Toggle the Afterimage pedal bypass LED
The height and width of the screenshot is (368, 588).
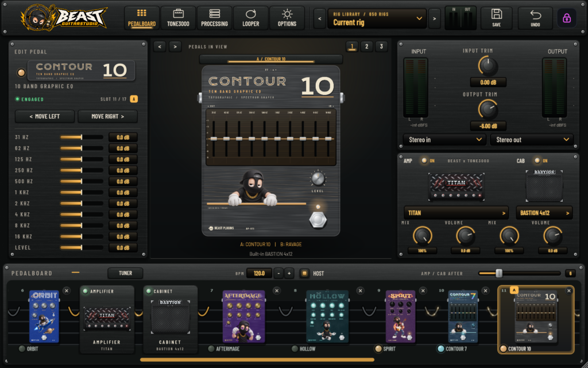point(211,349)
